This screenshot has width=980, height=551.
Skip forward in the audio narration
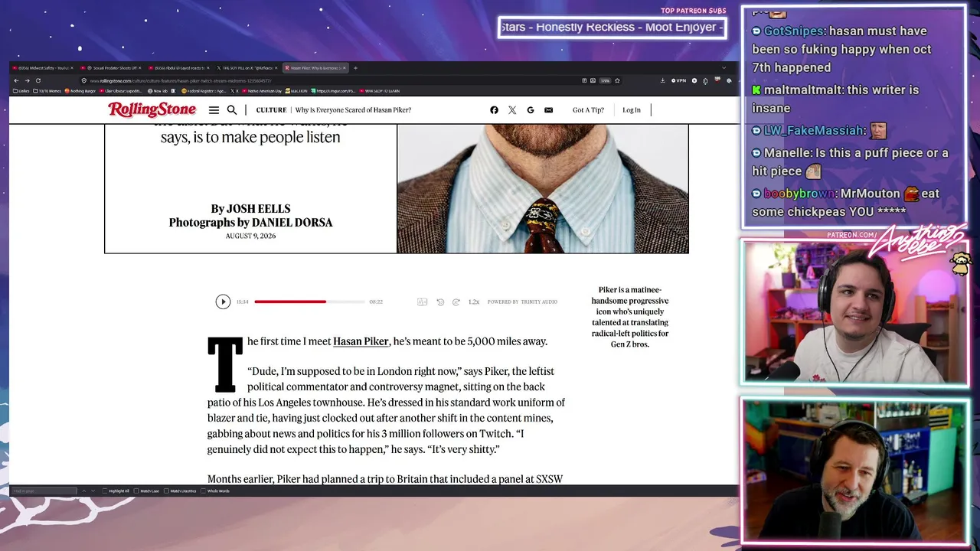point(456,302)
